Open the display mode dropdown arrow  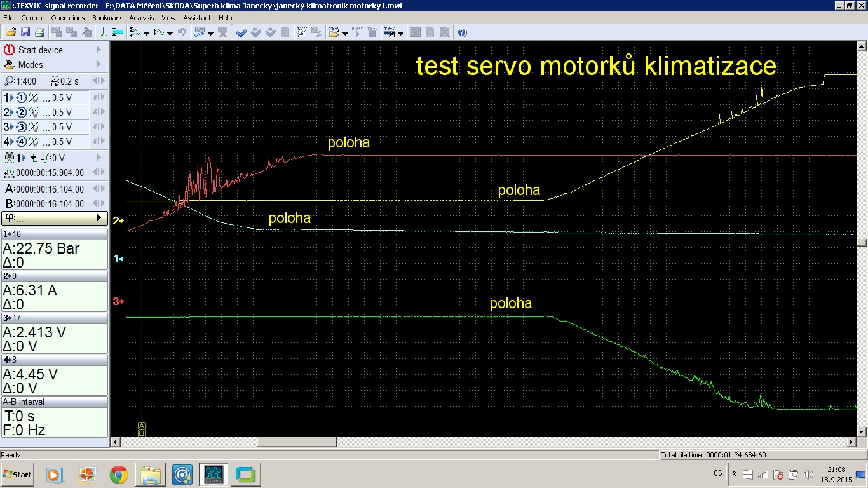210,33
